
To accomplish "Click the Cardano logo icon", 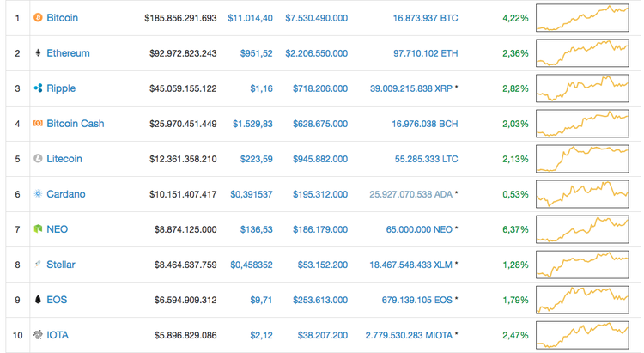I will coord(38,194).
